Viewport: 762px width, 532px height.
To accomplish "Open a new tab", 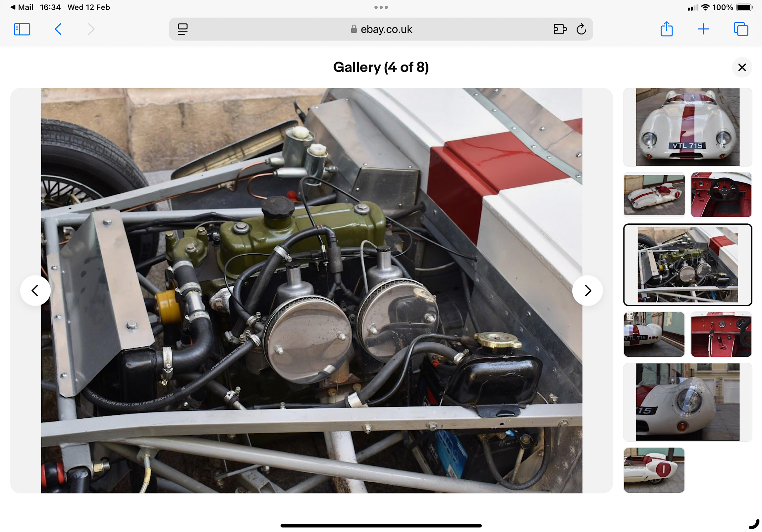I will [x=703, y=29].
